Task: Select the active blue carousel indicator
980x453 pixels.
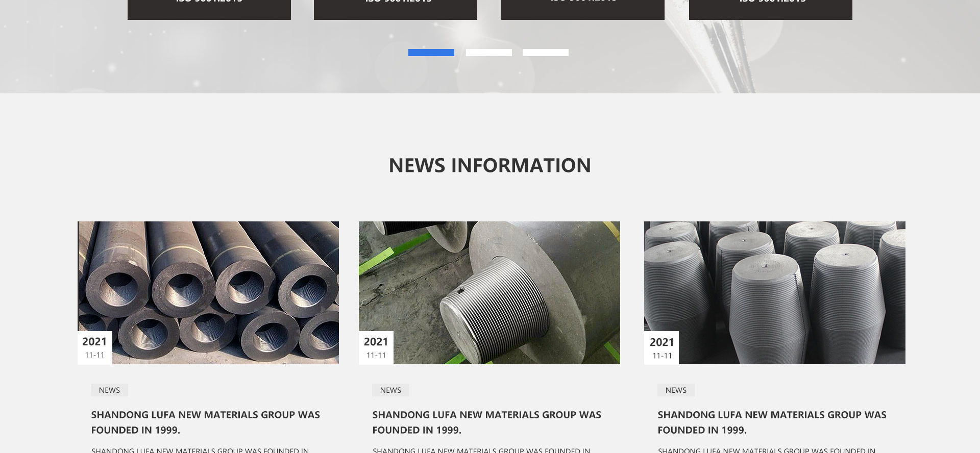Action: tap(431, 53)
